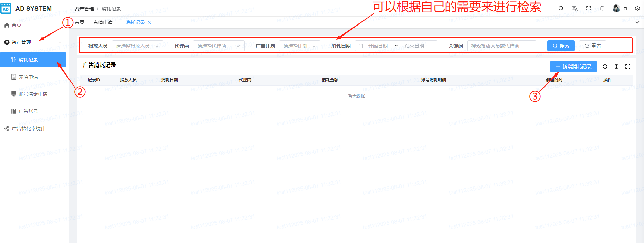Open the 投放人员 dropdown
644x243 pixels.
pyautogui.click(x=137, y=46)
